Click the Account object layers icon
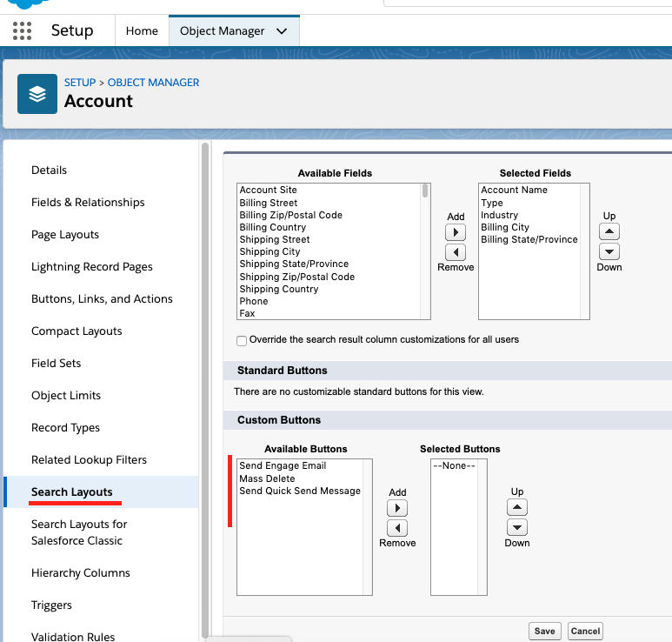Image resolution: width=672 pixels, height=642 pixels. click(37, 94)
